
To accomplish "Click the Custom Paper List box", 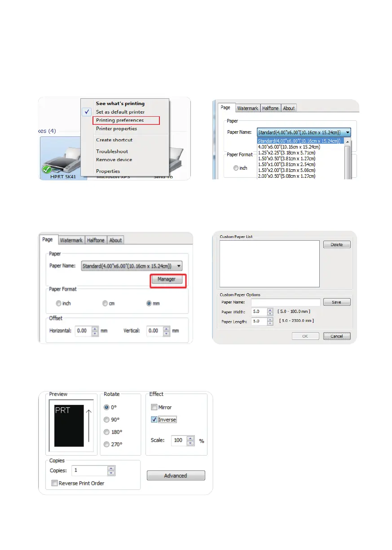I will click(269, 264).
